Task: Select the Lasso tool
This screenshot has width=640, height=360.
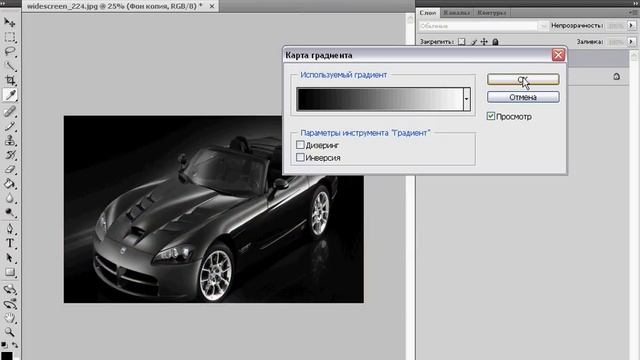Action: pos(10,51)
